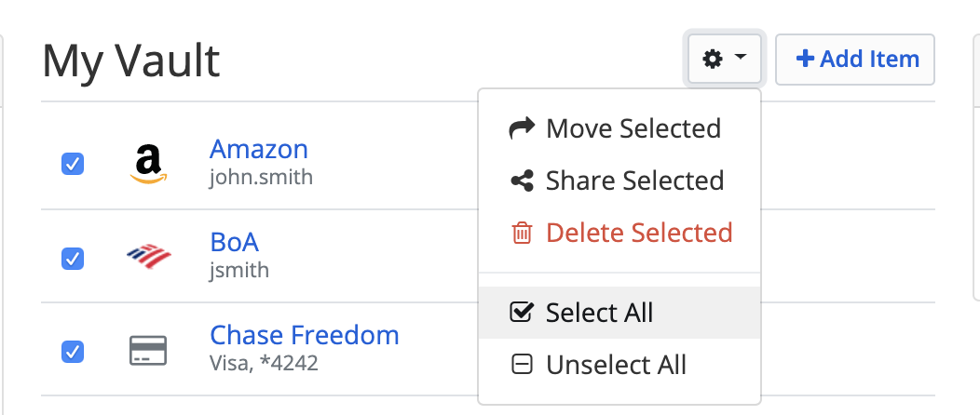Uncheck the BoA item checkbox

[73, 258]
